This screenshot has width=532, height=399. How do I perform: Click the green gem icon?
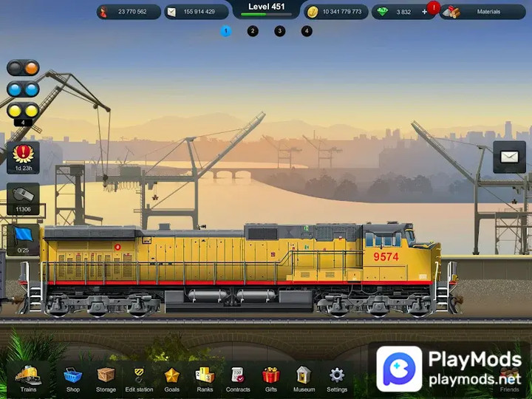point(383,12)
